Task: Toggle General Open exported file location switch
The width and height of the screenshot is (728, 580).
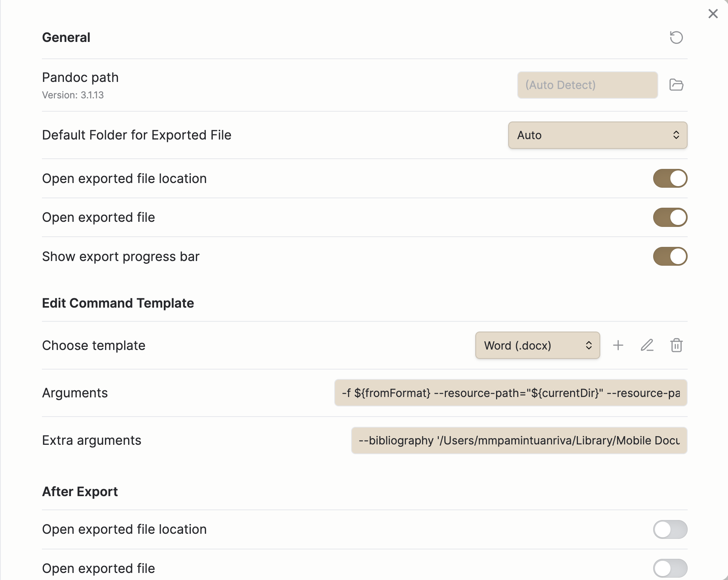Action: click(x=670, y=178)
